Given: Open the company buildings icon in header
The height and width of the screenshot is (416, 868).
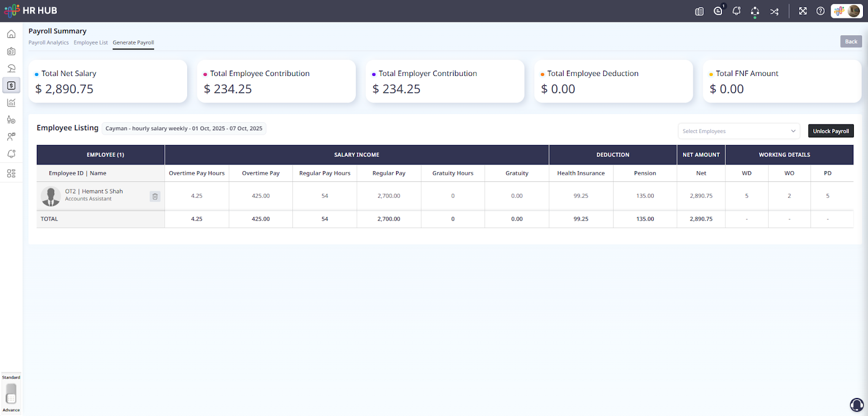Looking at the screenshot, I should point(699,11).
